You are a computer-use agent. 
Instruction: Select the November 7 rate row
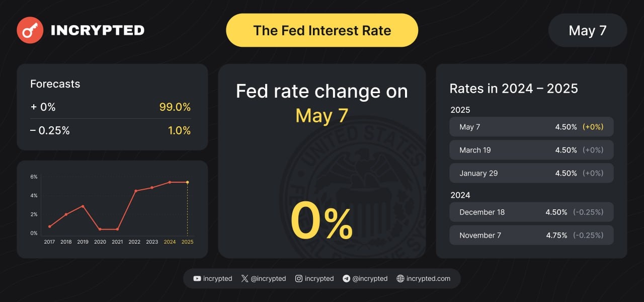coord(531,235)
